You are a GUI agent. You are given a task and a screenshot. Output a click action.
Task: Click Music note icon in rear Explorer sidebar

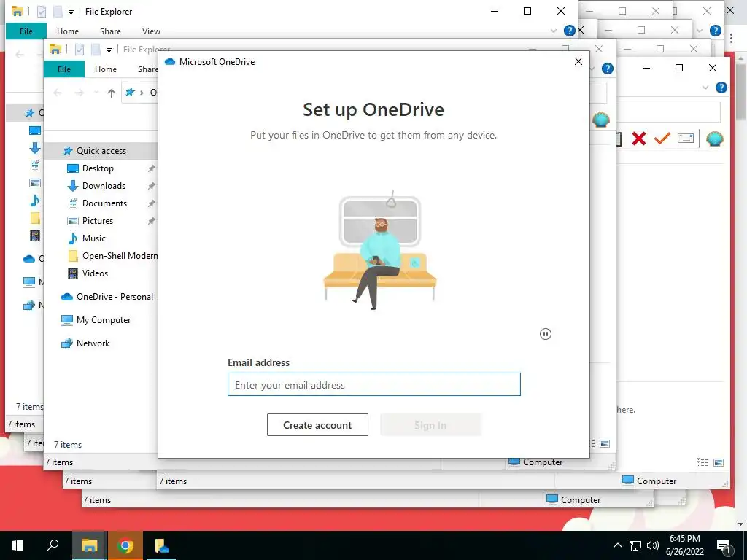pos(35,201)
